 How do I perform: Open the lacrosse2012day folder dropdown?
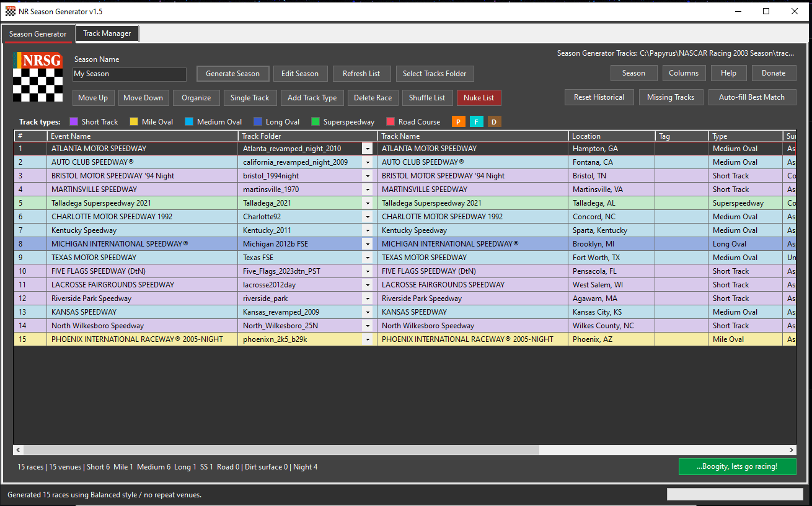(368, 285)
